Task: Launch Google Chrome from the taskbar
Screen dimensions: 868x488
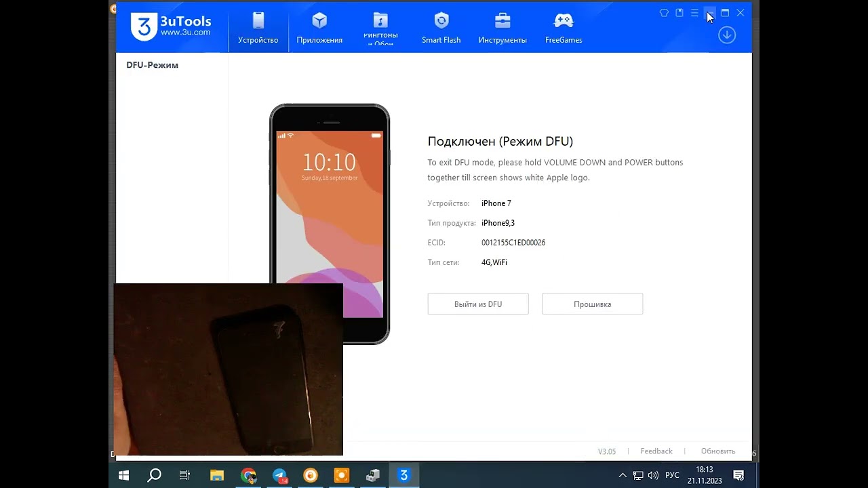Action: pos(248,475)
